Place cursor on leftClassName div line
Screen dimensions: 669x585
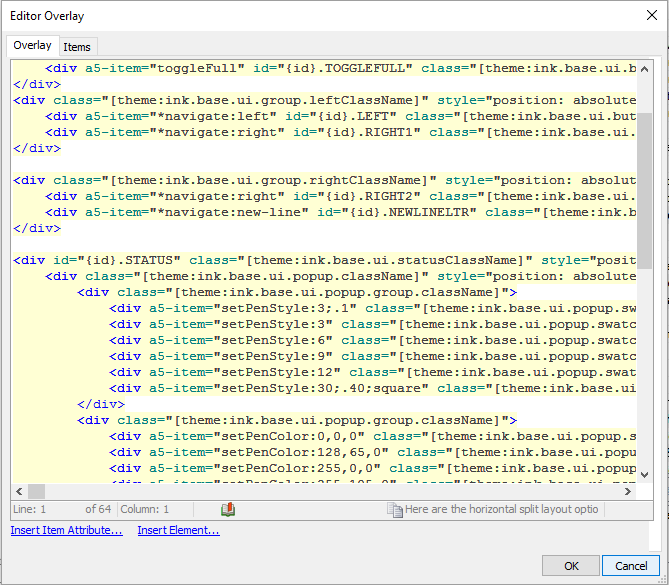[x=325, y=100]
